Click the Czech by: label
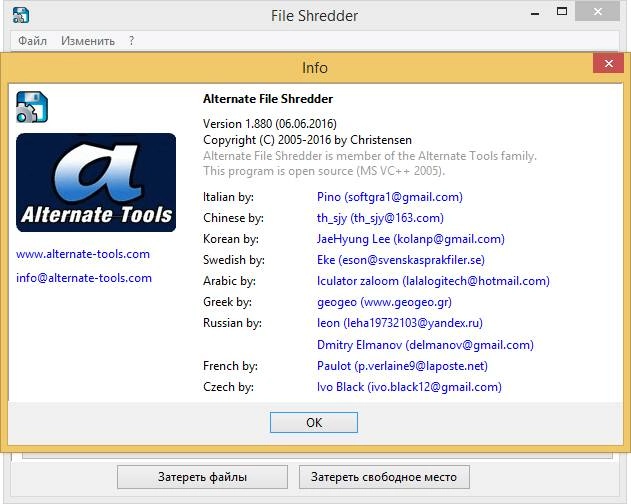631x504 pixels. (228, 386)
